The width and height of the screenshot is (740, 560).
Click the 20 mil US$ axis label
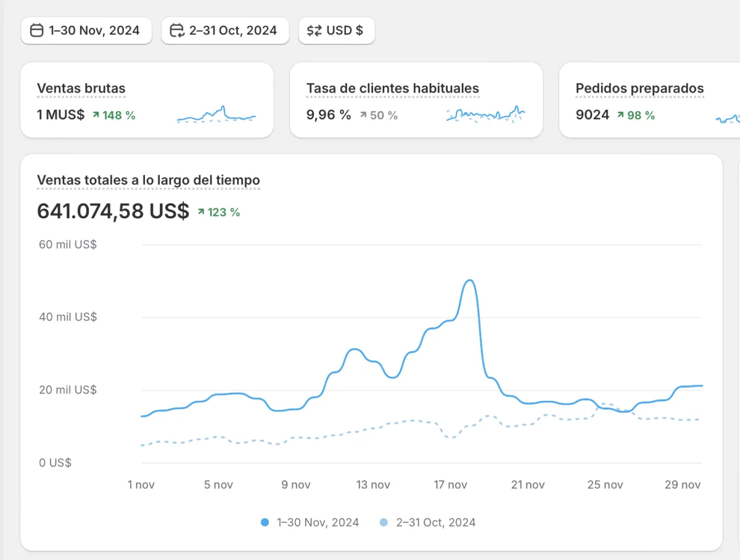[x=68, y=390]
